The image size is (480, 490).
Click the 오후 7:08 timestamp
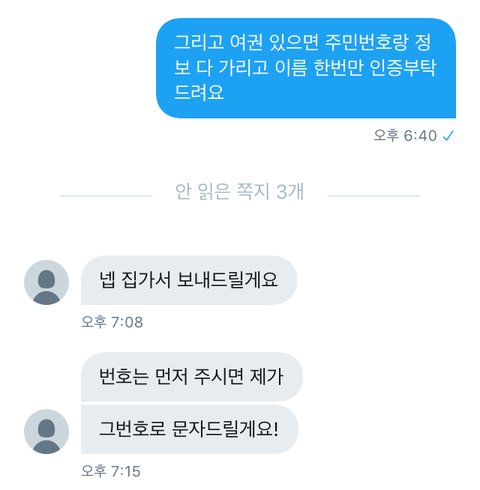tap(112, 322)
